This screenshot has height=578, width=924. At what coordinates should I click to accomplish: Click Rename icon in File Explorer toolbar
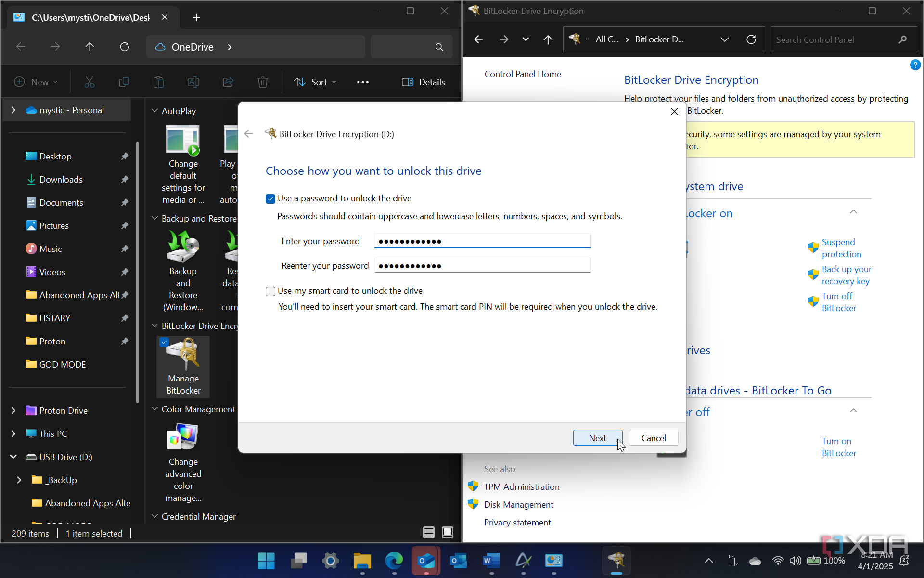click(193, 82)
